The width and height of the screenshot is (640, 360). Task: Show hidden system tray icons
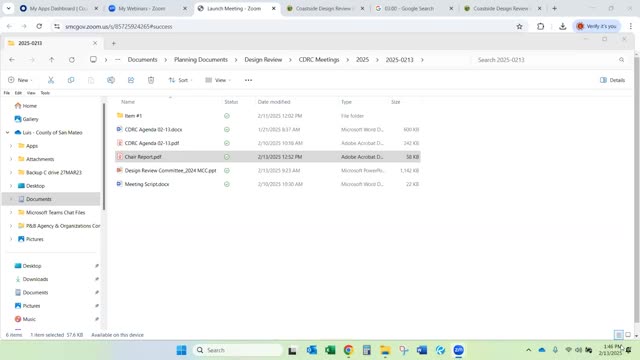point(529,350)
